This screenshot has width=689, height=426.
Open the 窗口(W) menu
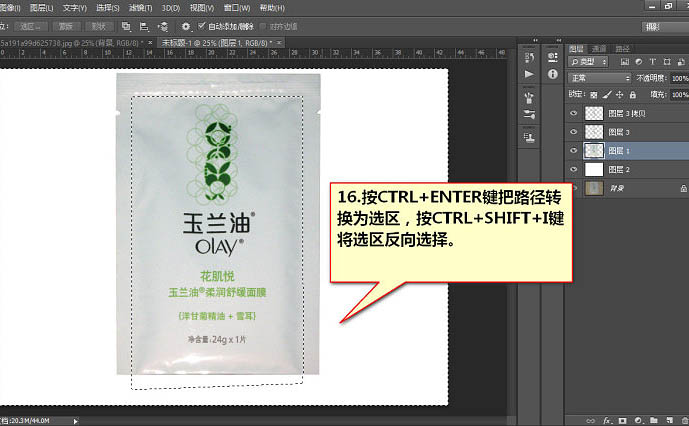click(237, 8)
